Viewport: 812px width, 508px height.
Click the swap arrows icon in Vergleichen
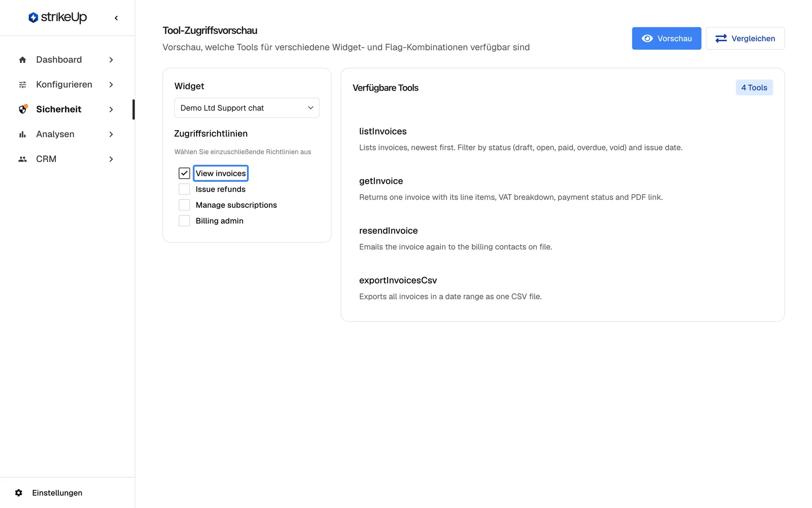[721, 38]
